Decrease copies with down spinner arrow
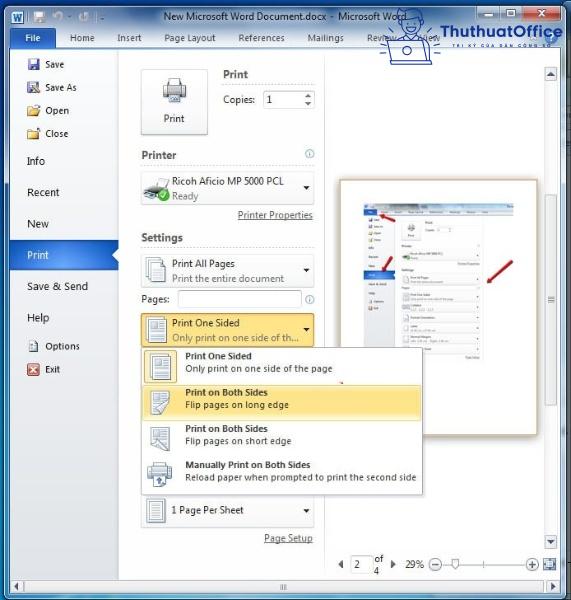Screen dimensions: 571x600 pyautogui.click(x=308, y=104)
